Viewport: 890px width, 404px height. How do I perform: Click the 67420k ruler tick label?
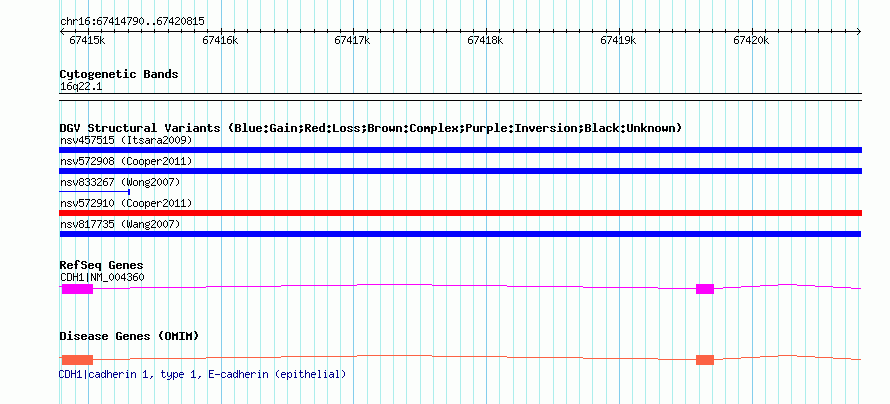[751, 40]
